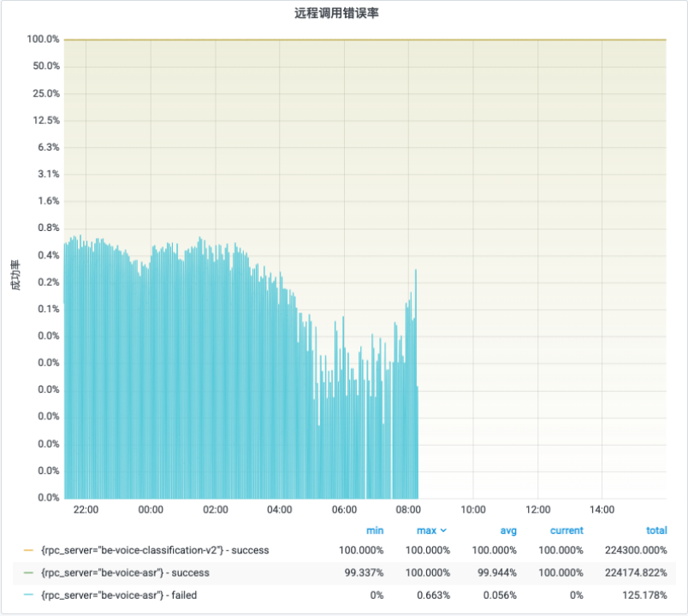Click the 100.0% y-axis label
This screenshot has height=616, width=688.
coord(43,39)
